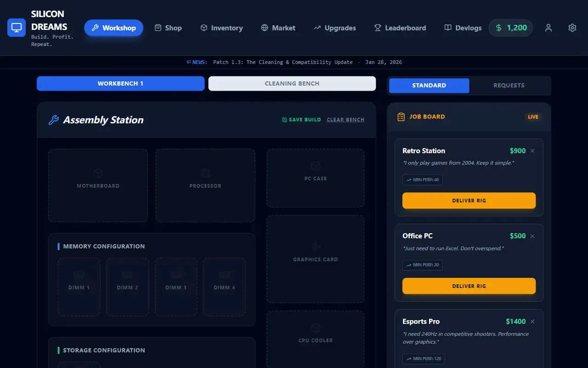
Task: Click the Graphics Card slot
Action: pos(316,259)
